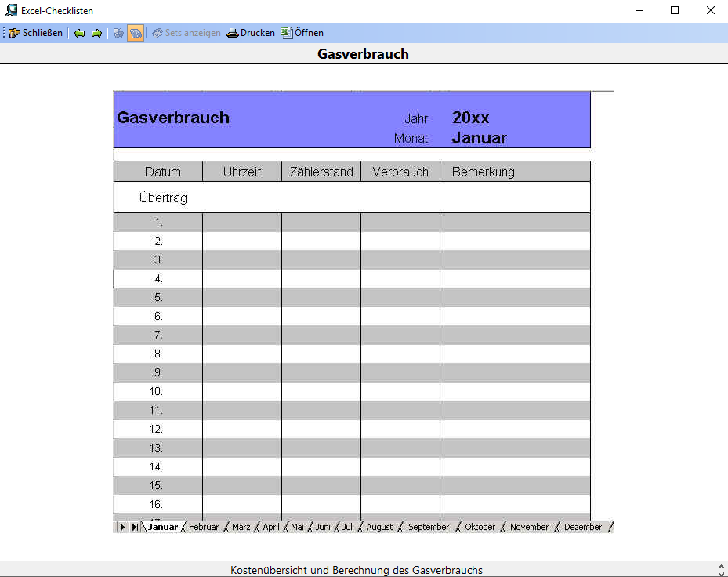Switch to the April sheet tab
This screenshot has width=728, height=577.
(x=271, y=527)
